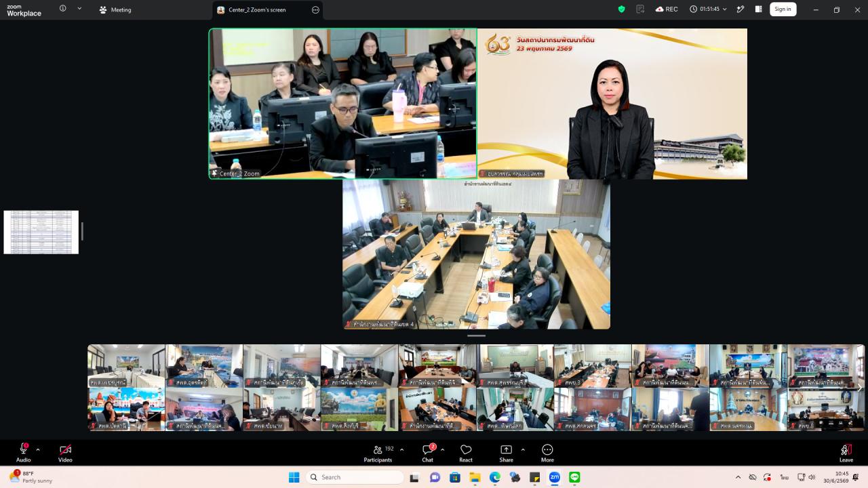Click the green encryption shield icon
The height and width of the screenshot is (488, 868).
click(x=621, y=9)
